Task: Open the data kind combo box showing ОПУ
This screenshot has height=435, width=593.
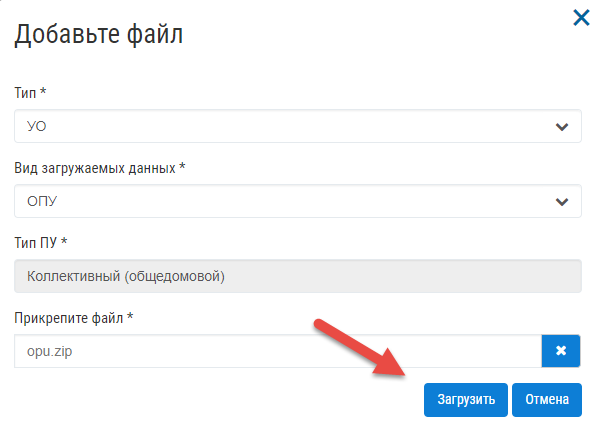Action: (x=298, y=201)
